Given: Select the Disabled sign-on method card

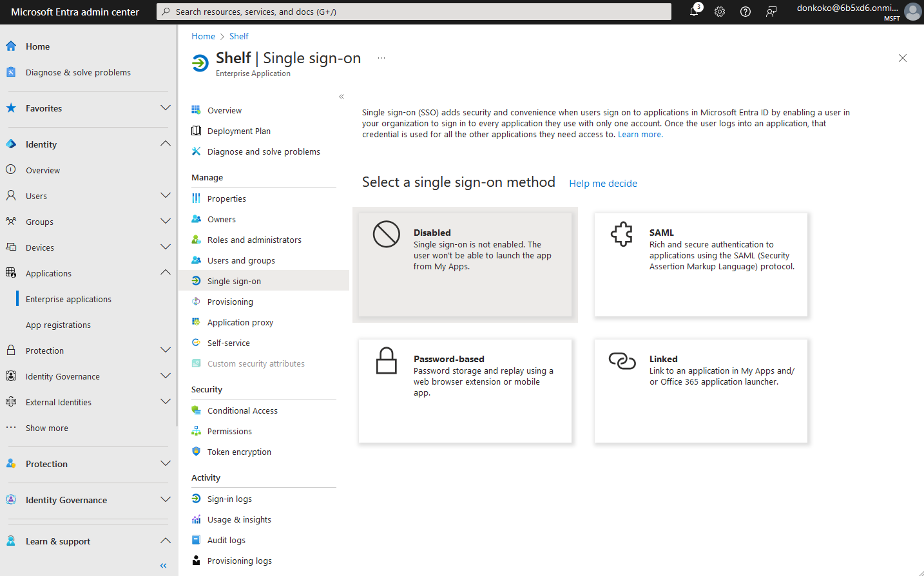Looking at the screenshot, I should click(465, 265).
